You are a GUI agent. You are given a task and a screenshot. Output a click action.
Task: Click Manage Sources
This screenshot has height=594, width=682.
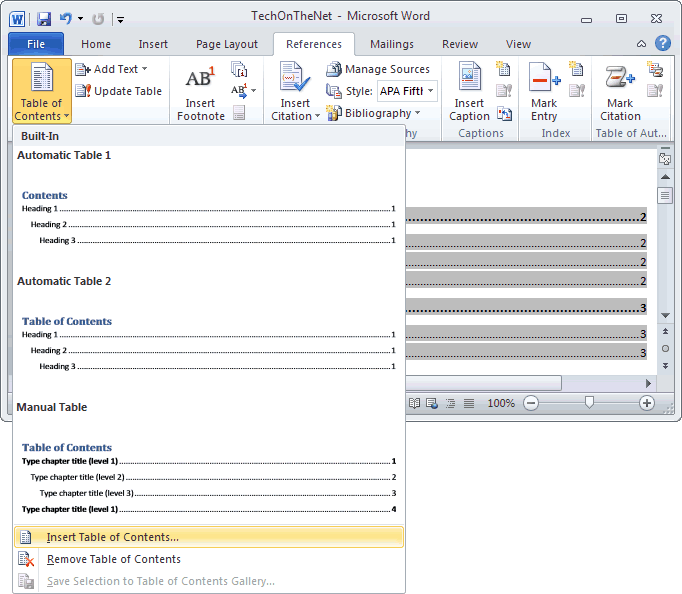378,69
